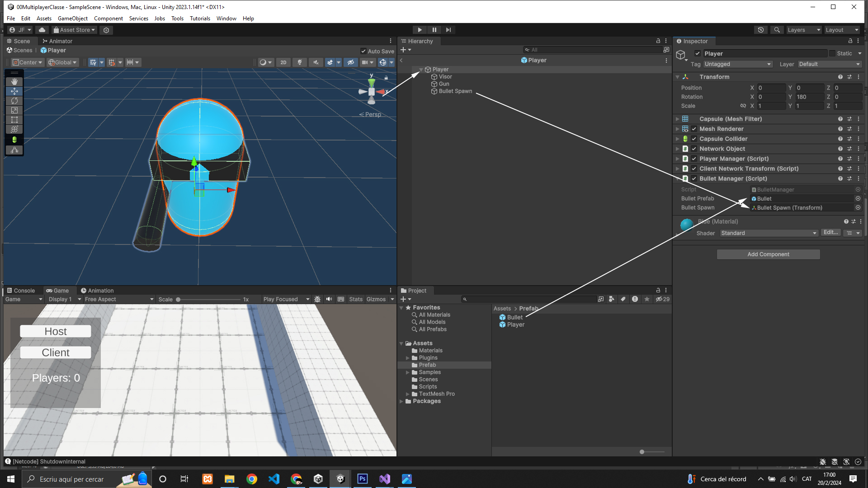Expand the Capsule Collider component

tap(677, 139)
